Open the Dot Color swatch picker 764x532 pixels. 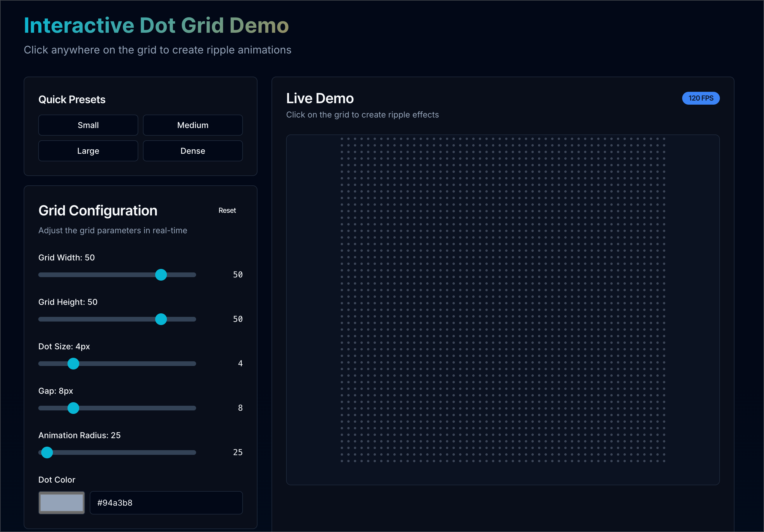(61, 503)
